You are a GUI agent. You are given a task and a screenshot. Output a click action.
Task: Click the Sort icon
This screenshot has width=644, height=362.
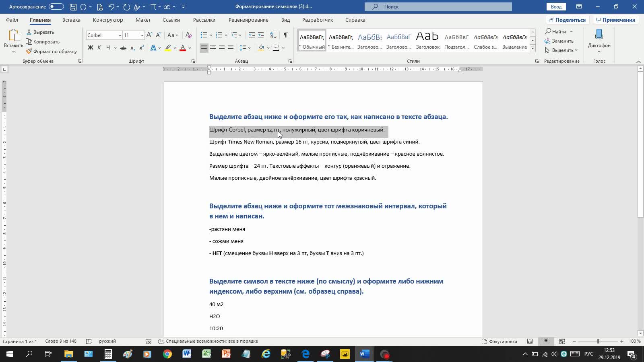[x=273, y=35]
